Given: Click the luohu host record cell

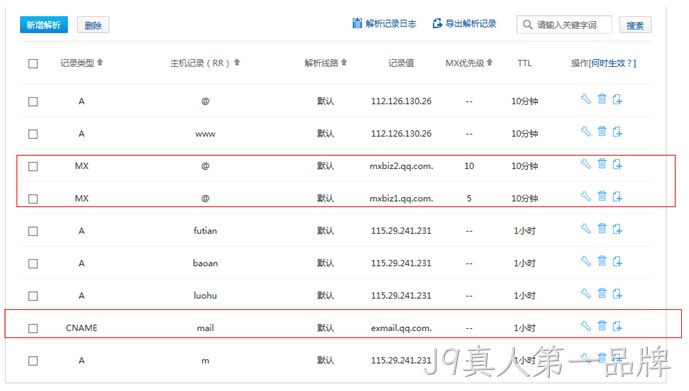Looking at the screenshot, I should pyautogui.click(x=205, y=296).
